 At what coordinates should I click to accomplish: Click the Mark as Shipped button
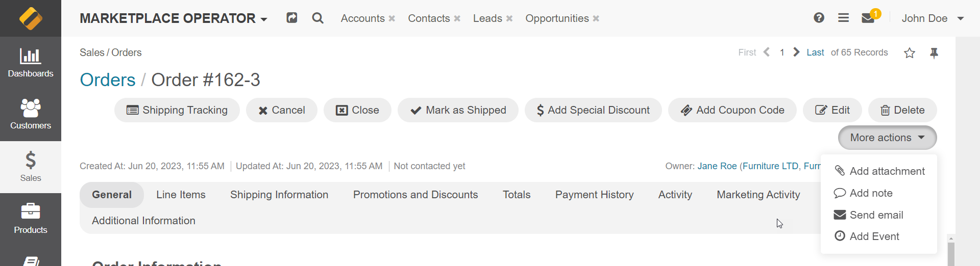pyautogui.click(x=458, y=110)
